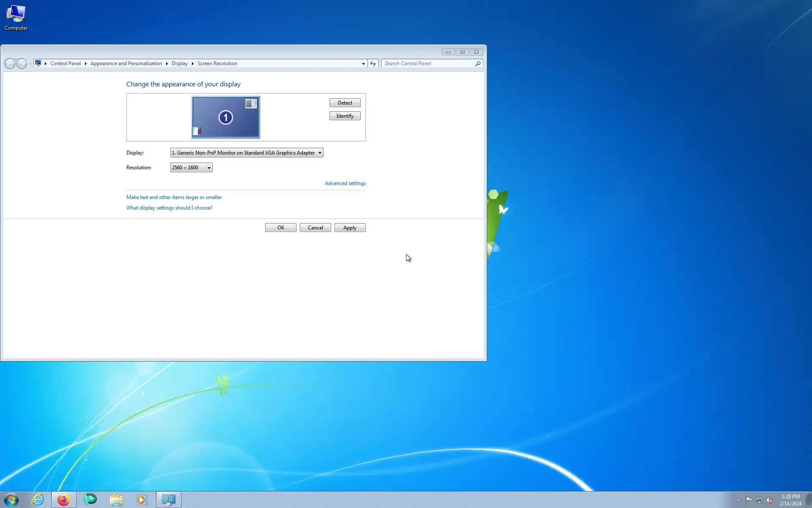Click the Identify button

[x=345, y=116]
